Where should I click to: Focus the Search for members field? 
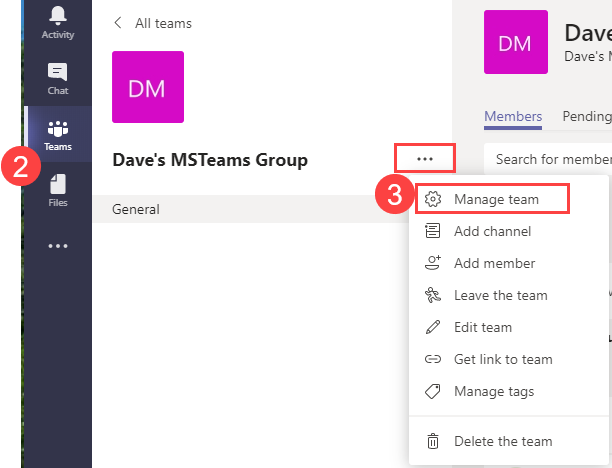pos(548,159)
